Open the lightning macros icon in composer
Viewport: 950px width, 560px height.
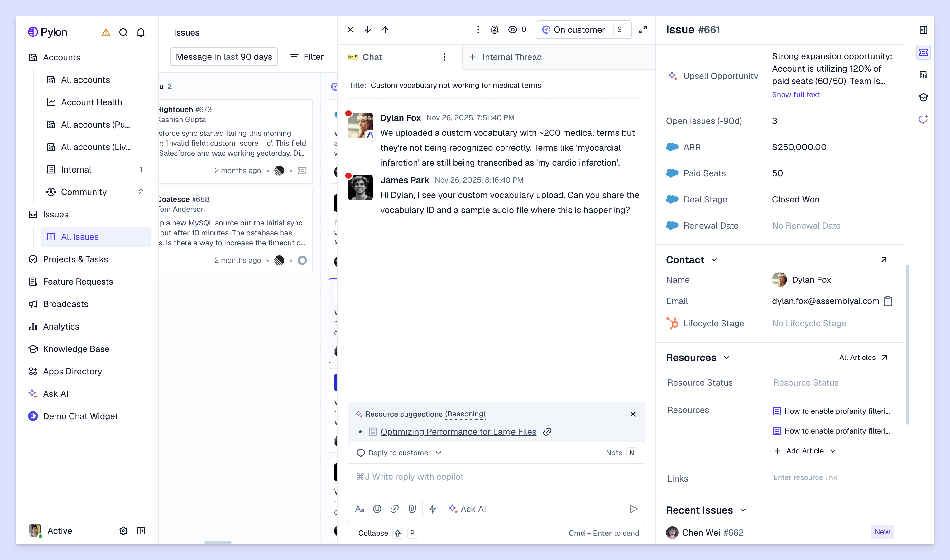click(x=433, y=509)
